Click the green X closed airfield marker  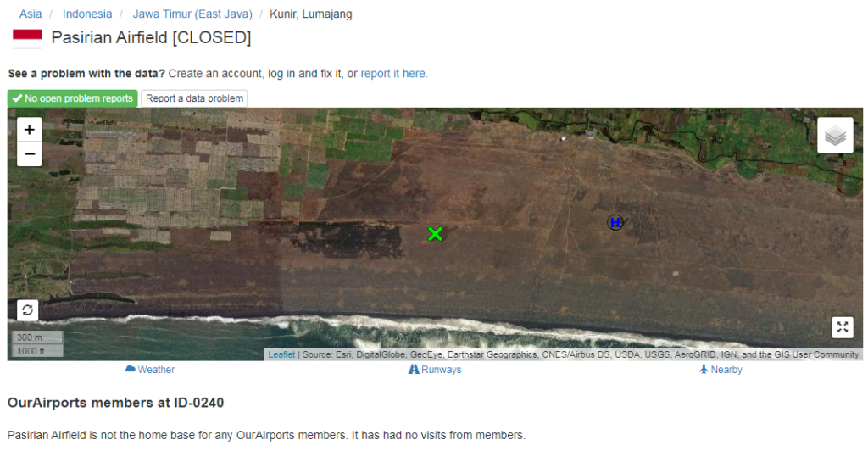(x=436, y=234)
